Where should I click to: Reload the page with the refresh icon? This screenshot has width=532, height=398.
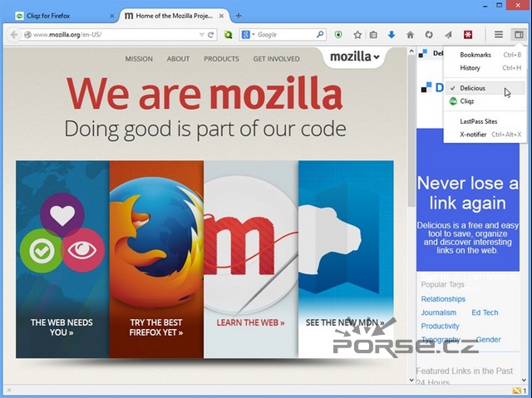pos(211,35)
